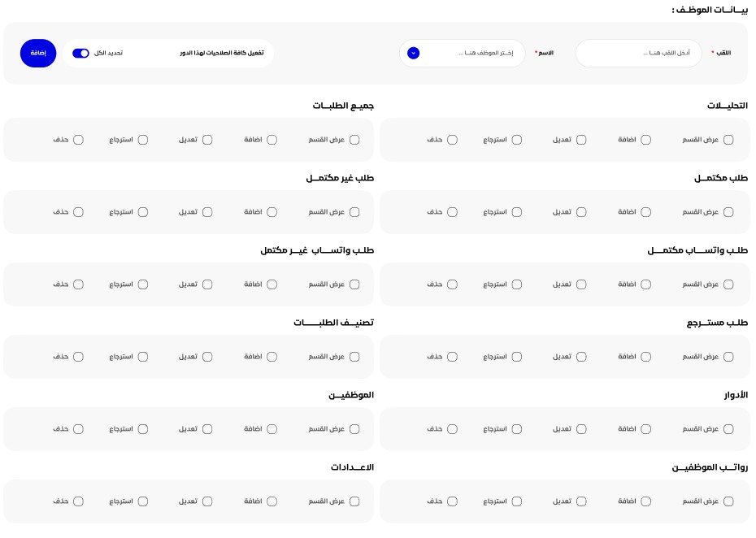Viewport: 756px width, 538px height.
Task: Check تعديل under الأدوار
Action: coord(581,429)
